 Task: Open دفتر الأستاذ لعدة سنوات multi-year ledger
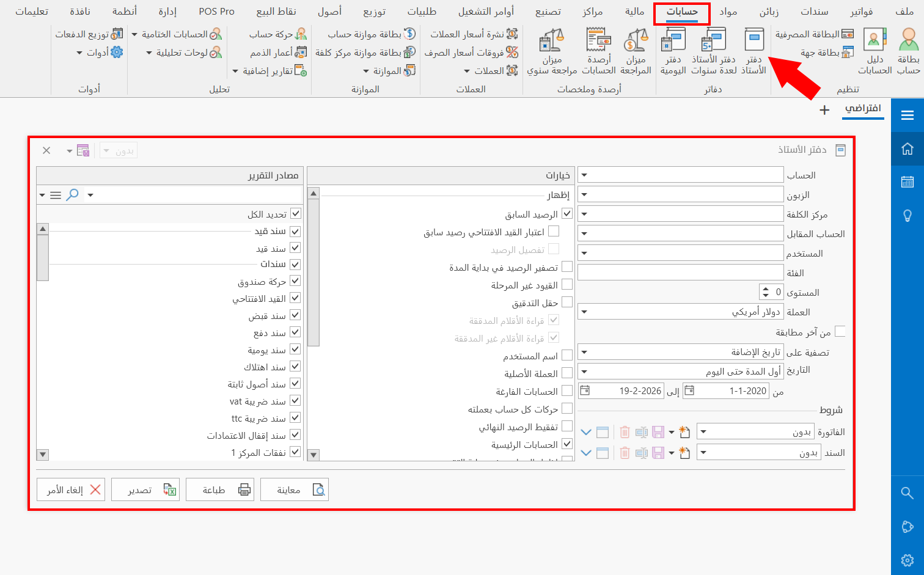pos(714,52)
